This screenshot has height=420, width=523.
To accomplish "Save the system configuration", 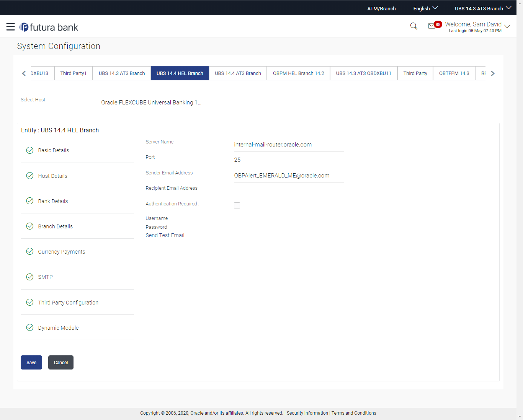I will (31, 362).
